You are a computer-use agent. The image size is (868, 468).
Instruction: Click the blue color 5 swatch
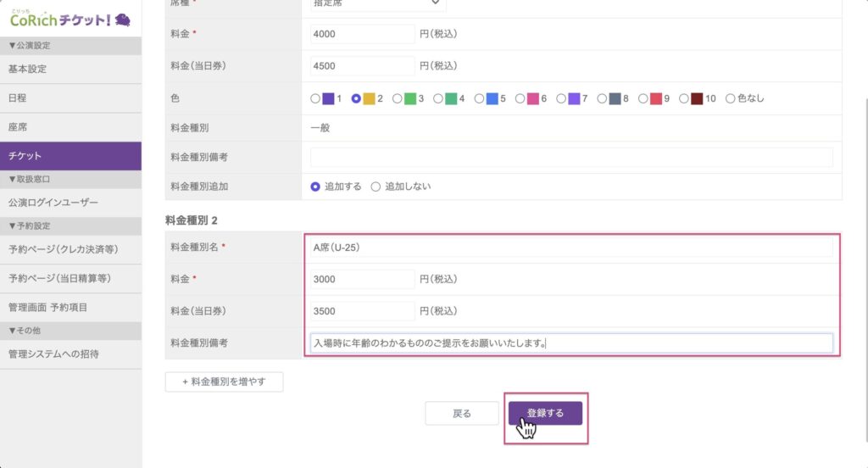492,98
